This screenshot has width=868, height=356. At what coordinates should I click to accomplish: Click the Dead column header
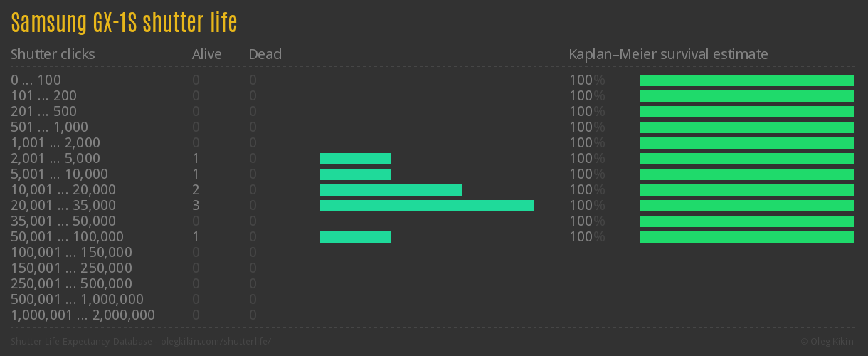(265, 54)
